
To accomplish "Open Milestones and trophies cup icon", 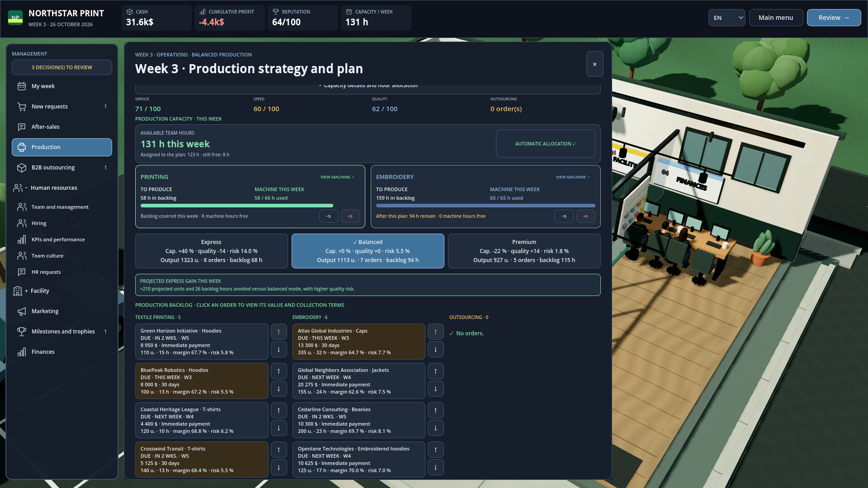I will click(22, 332).
